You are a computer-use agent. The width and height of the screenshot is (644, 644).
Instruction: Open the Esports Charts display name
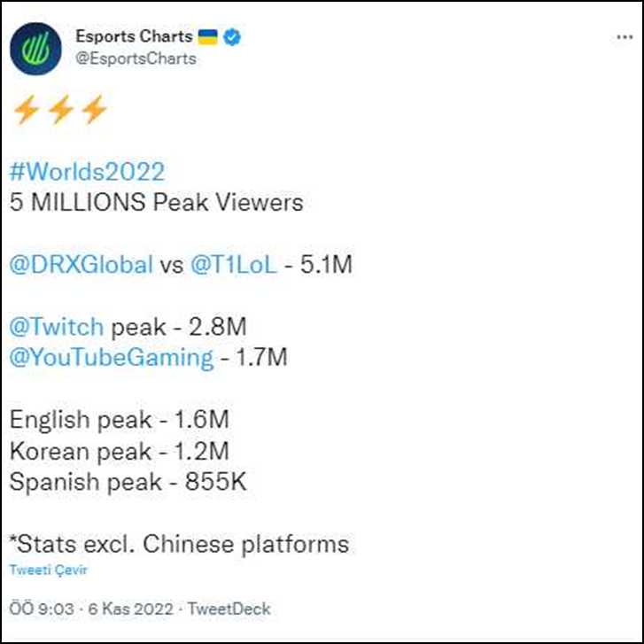[134, 37]
